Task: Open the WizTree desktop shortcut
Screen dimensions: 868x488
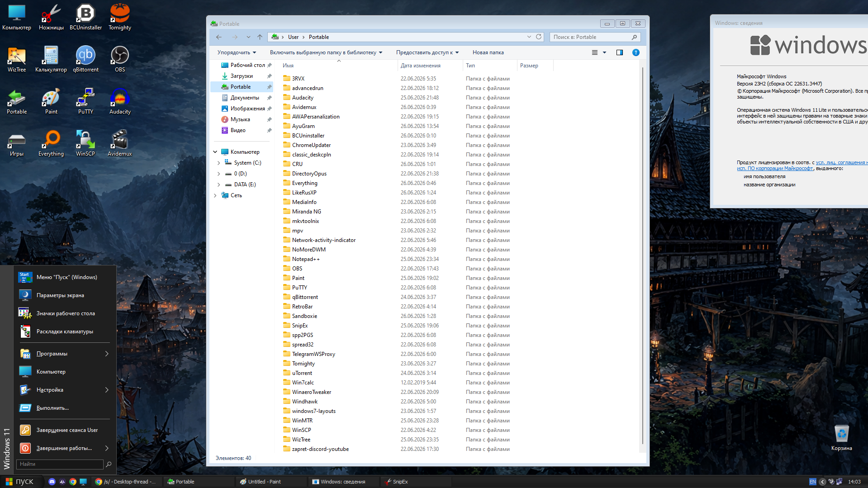Action: (17, 59)
